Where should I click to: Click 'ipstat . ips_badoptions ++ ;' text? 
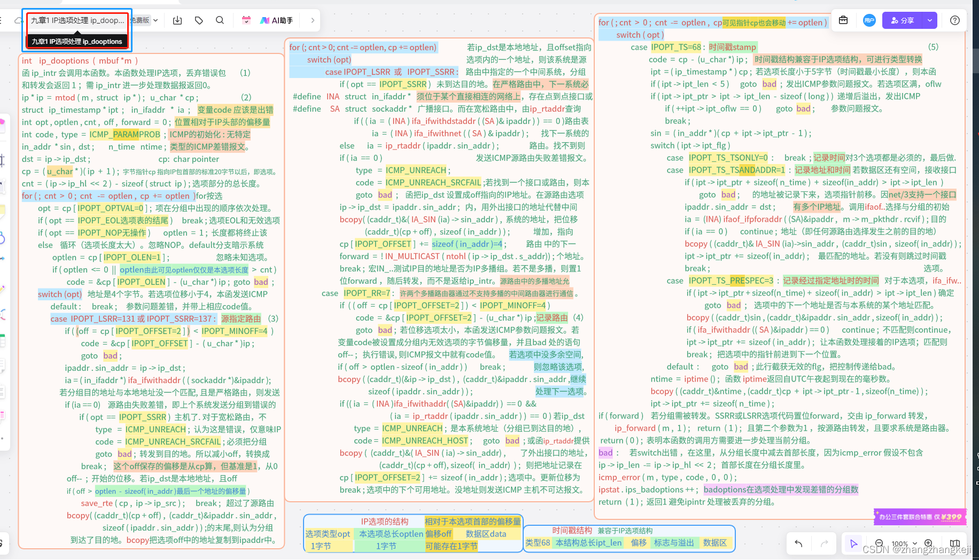click(x=649, y=489)
